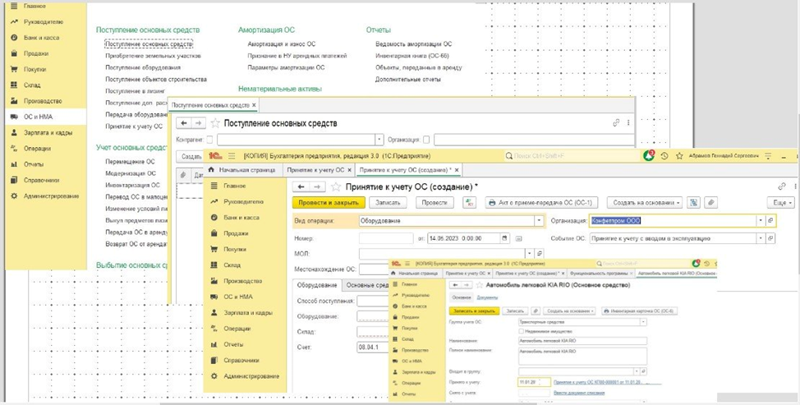This screenshot has height=405, width=800.
Task: Click the attached files paperclip in Принятие к учету toolbar
Action: [x=711, y=202]
